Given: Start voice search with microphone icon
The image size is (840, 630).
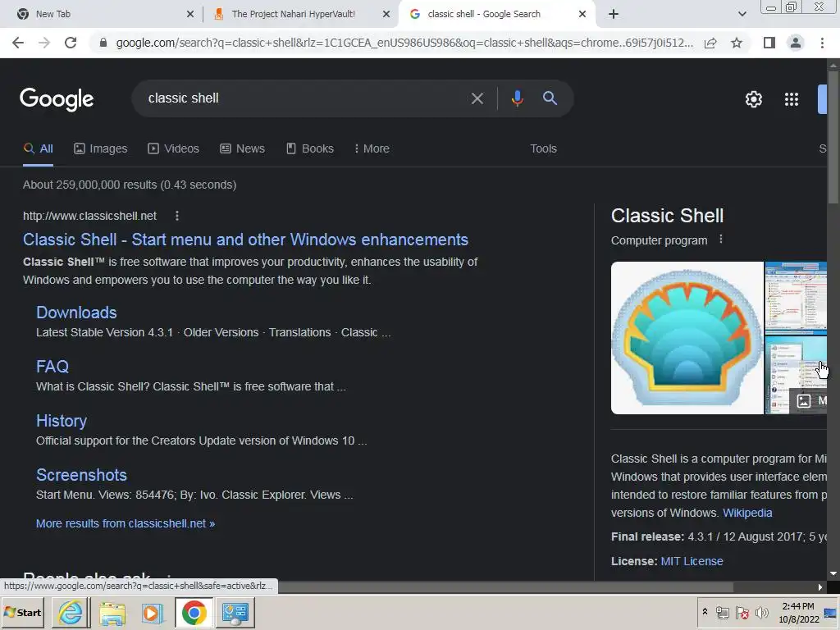Looking at the screenshot, I should pyautogui.click(x=517, y=98).
